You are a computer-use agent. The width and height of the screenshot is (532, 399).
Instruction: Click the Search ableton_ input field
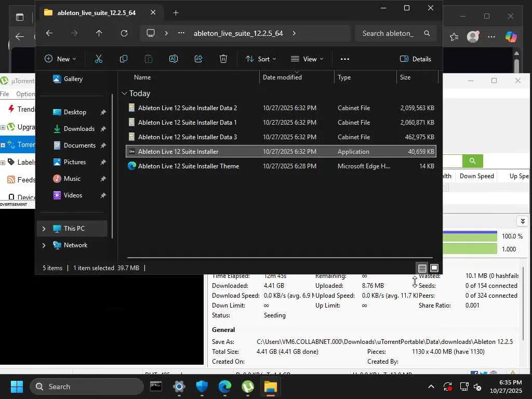point(388,33)
